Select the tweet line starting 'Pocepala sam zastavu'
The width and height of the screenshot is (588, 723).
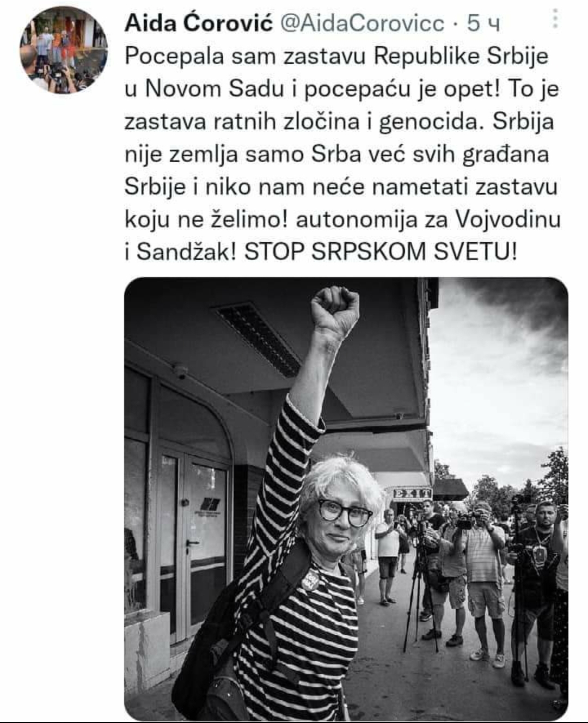pos(336,57)
